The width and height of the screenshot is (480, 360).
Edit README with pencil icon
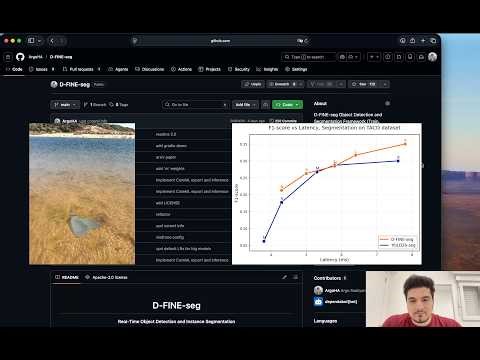284,277
